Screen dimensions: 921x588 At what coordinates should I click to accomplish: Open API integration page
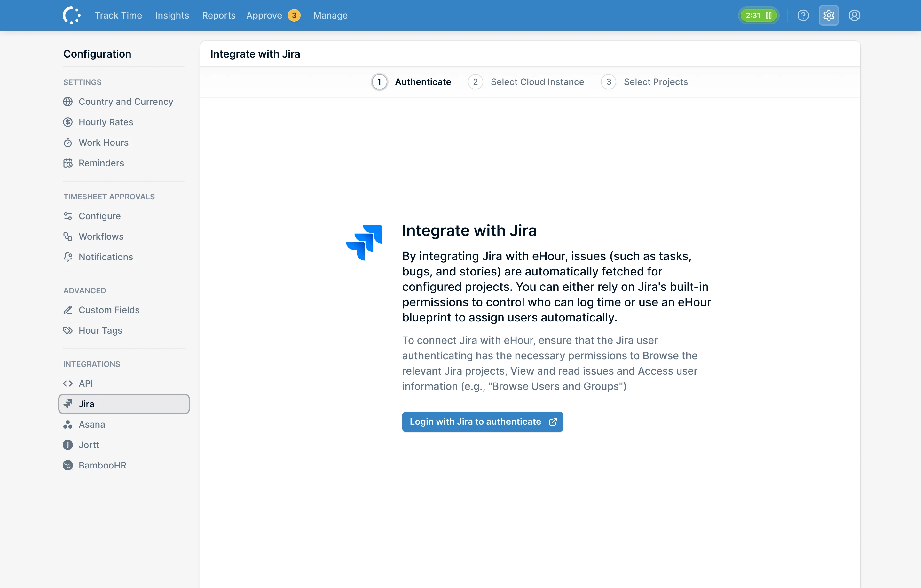(x=124, y=383)
